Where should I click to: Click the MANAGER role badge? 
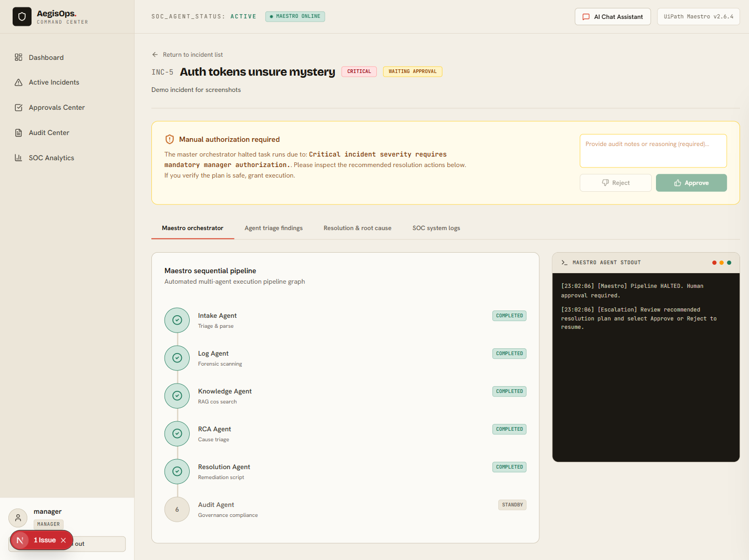[48, 524]
